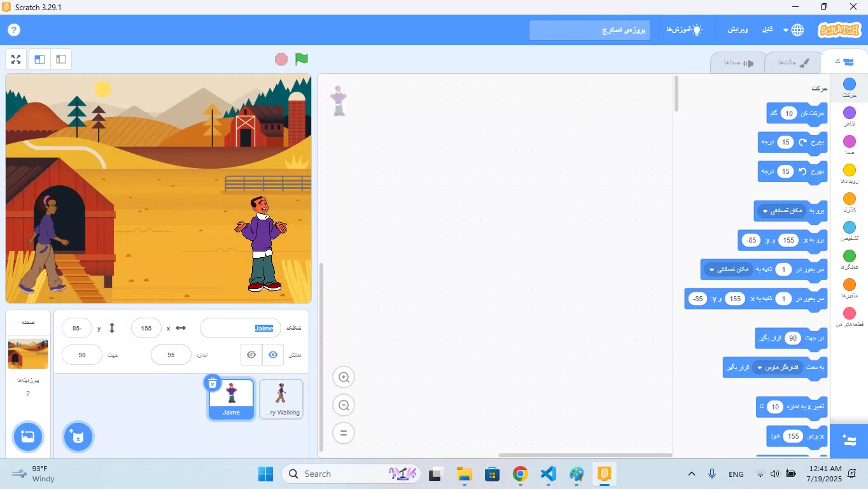Switch to the Costumes (حالت‌ها) tab
Viewport: 868px width, 489px height.
794,62
